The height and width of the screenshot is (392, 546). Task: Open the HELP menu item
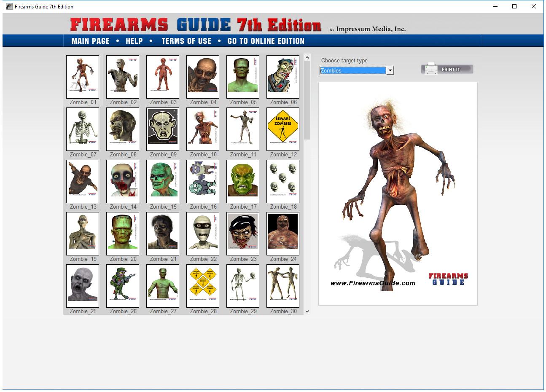[x=134, y=41]
